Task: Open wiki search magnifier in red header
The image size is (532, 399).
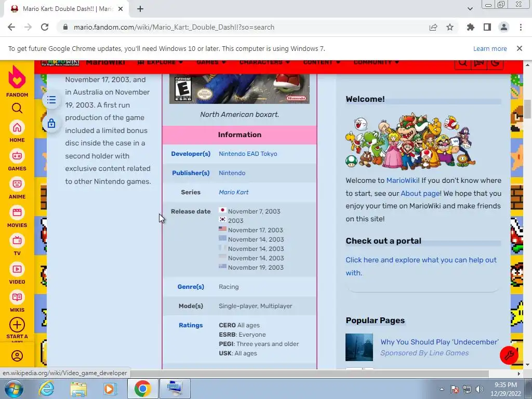Action: 462,63
